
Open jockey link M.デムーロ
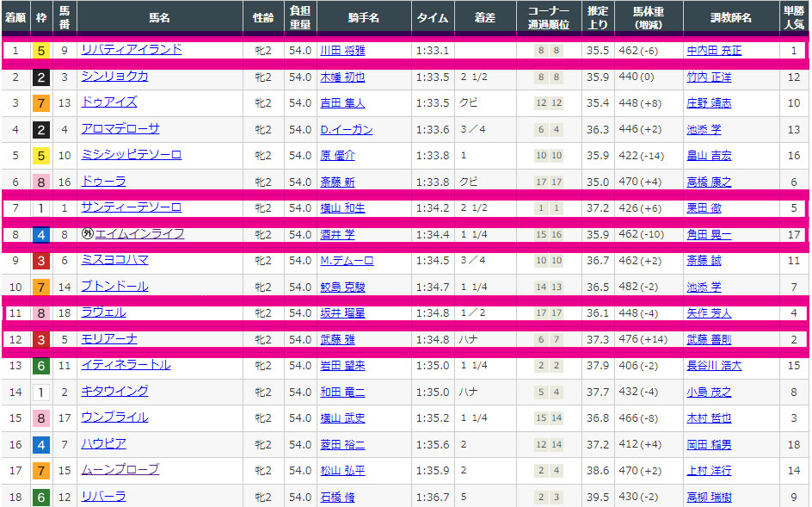coord(347,261)
